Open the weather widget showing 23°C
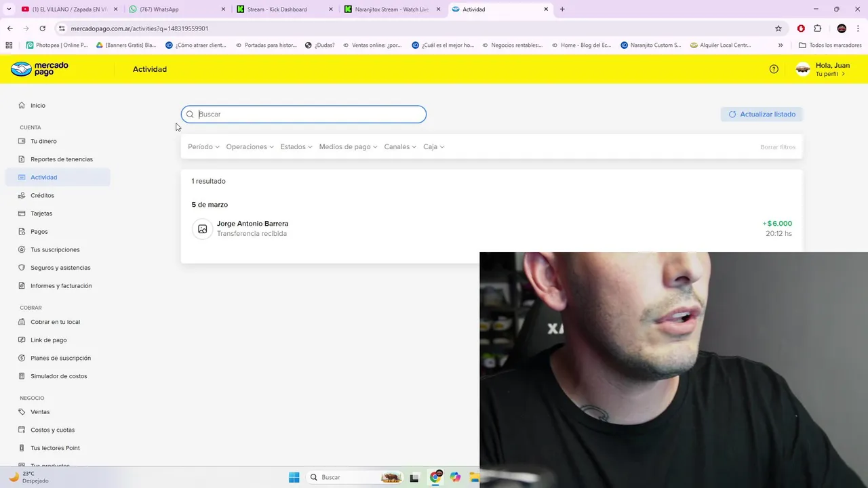Screen dimensions: 868x488 point(28,477)
